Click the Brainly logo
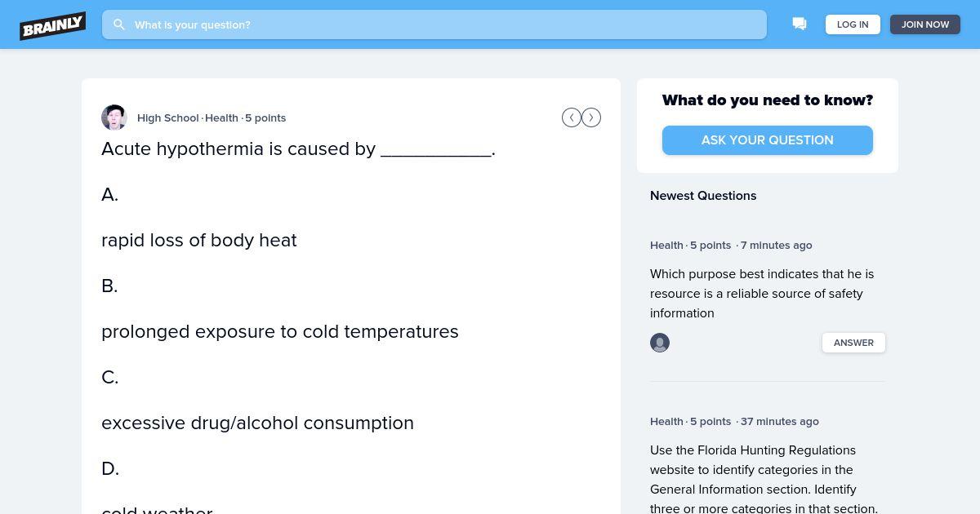Screen dimensions: 980x514 (x=53, y=25)
